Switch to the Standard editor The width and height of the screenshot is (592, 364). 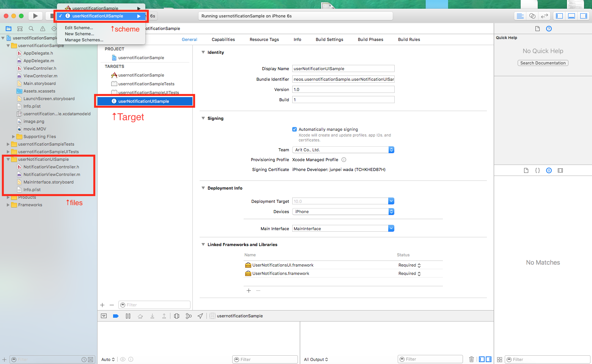click(520, 16)
